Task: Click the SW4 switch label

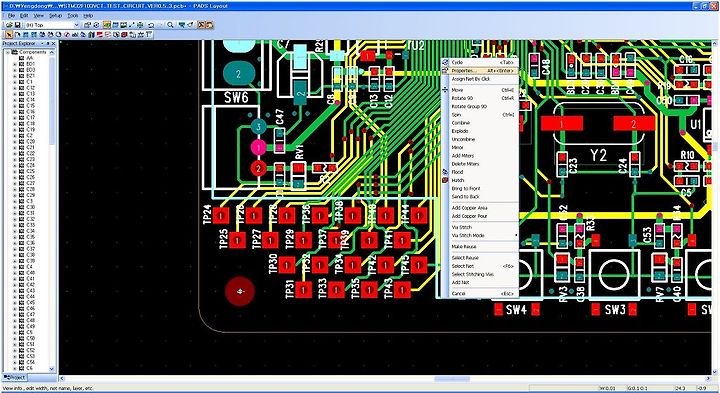Action: click(x=516, y=310)
